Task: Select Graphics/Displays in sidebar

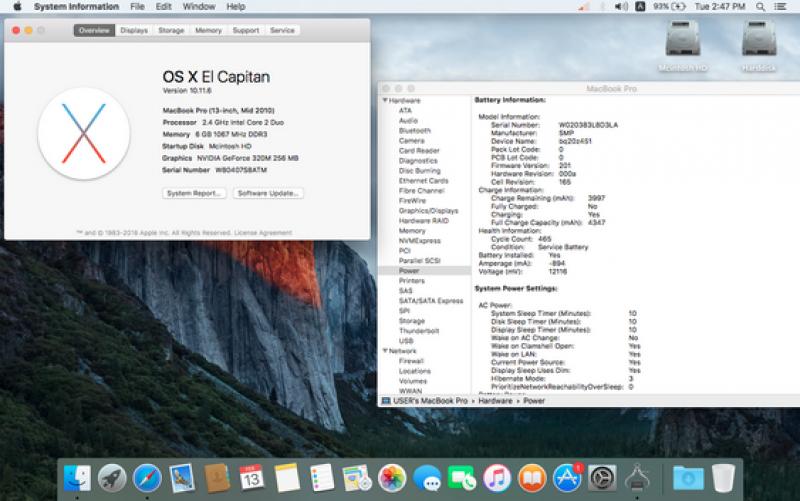Action: (429, 211)
